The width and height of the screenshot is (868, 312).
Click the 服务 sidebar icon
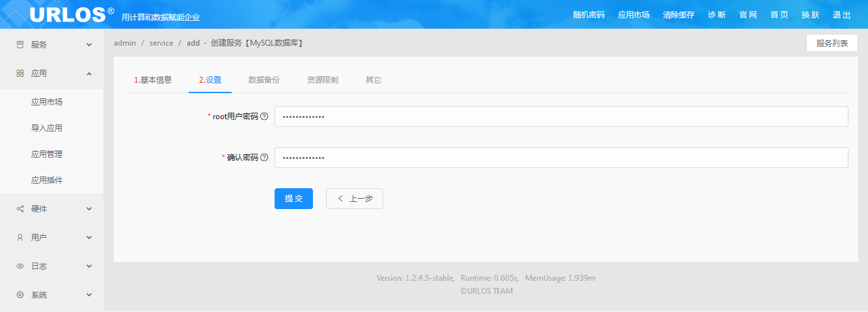coord(20,45)
